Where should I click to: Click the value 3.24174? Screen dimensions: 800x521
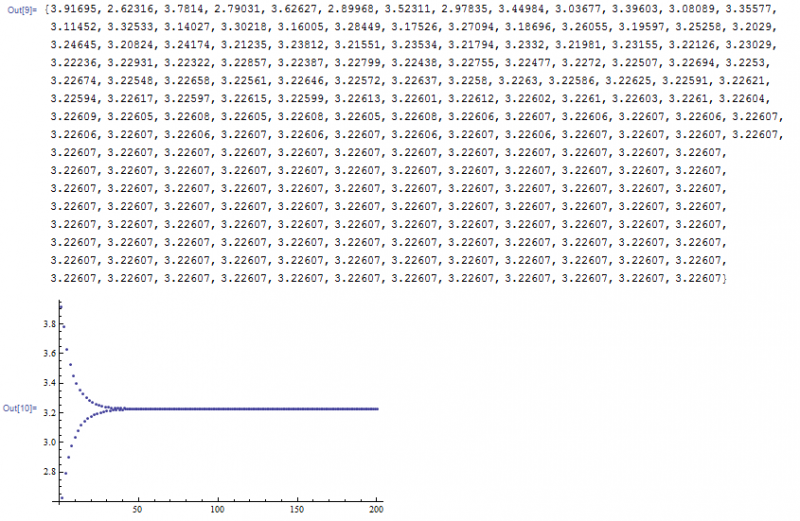click(187, 45)
